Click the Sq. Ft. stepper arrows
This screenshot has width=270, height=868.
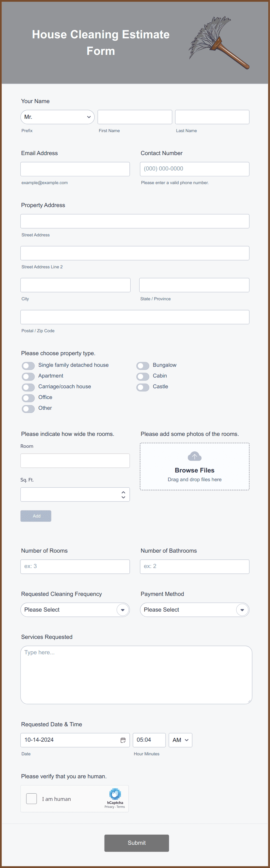pos(123,494)
